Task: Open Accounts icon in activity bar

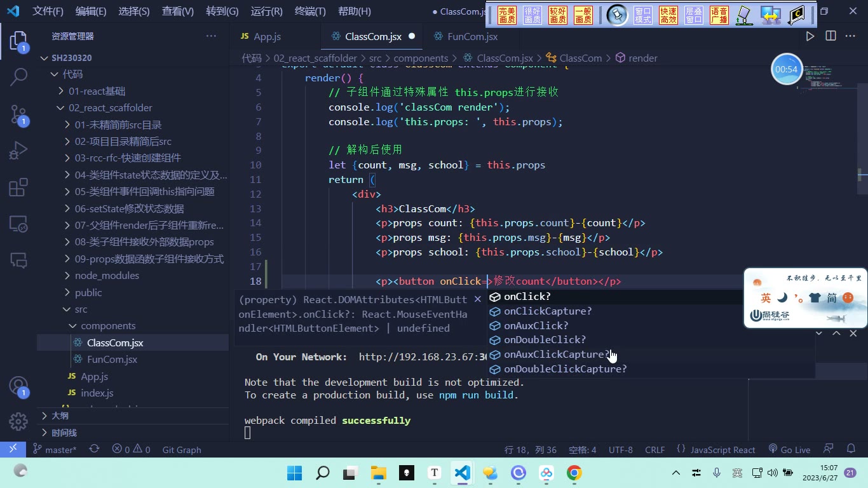Action: [x=18, y=386]
